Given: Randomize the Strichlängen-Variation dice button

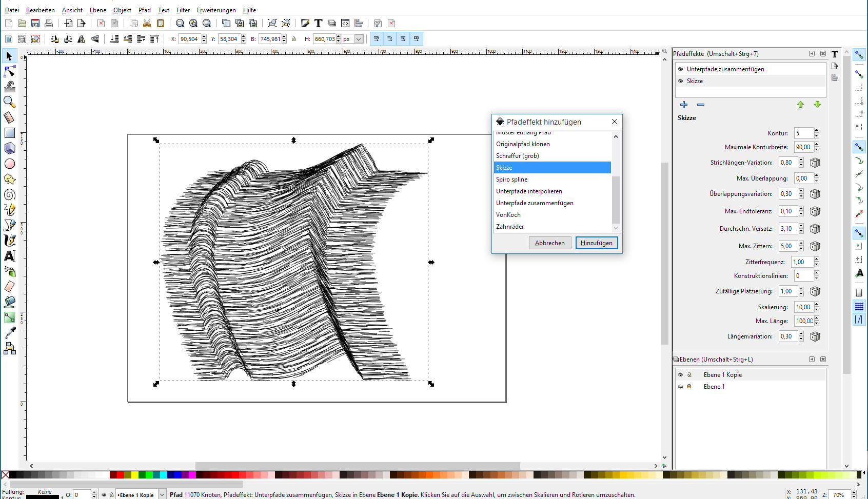Looking at the screenshot, I should click(x=815, y=163).
